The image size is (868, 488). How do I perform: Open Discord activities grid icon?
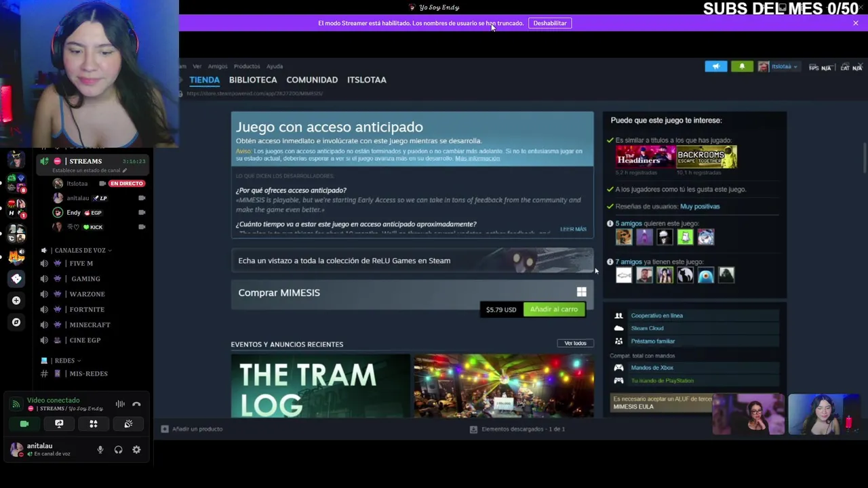[94, 424]
